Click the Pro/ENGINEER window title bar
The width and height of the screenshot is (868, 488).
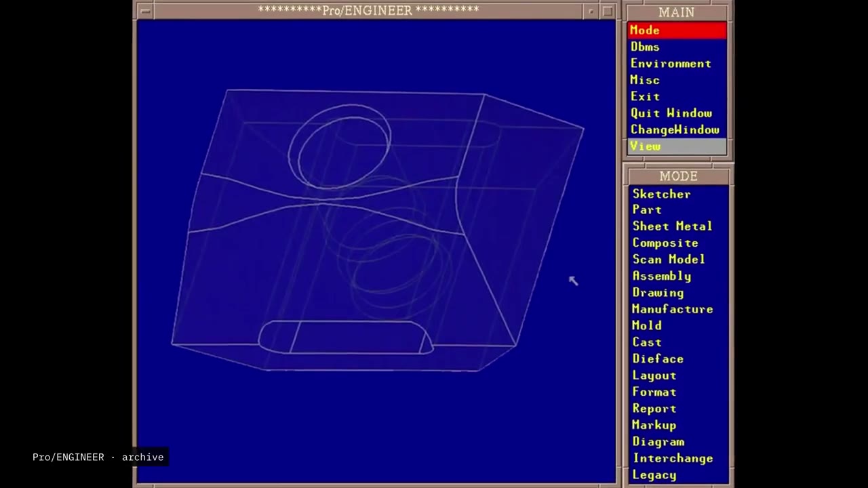[368, 10]
